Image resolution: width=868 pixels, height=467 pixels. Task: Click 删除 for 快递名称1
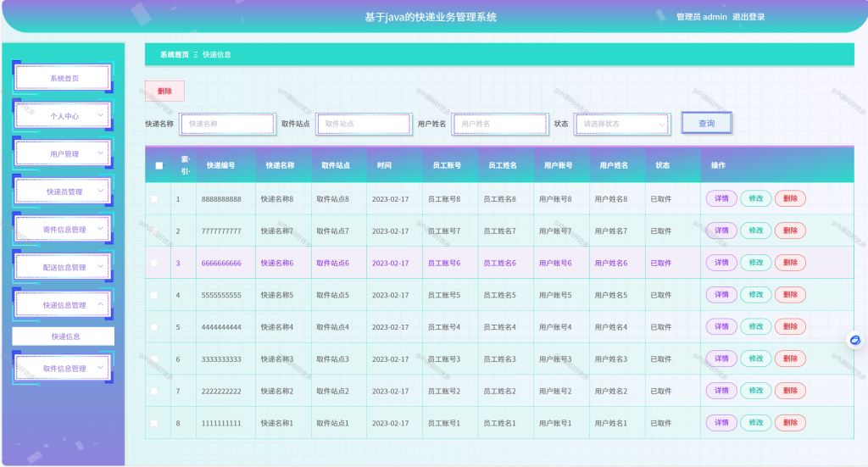(x=790, y=423)
